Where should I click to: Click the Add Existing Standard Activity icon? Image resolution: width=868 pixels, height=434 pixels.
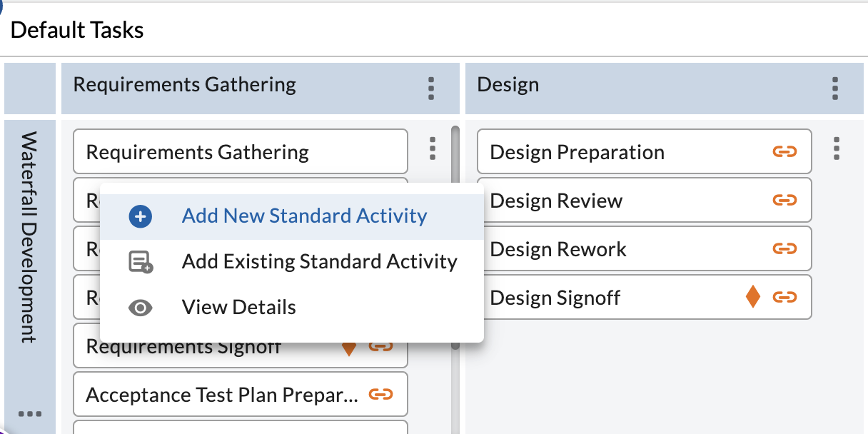141,262
